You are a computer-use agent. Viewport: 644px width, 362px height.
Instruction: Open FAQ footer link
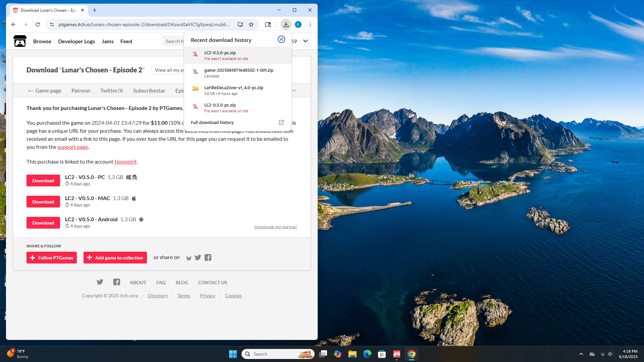(161, 283)
